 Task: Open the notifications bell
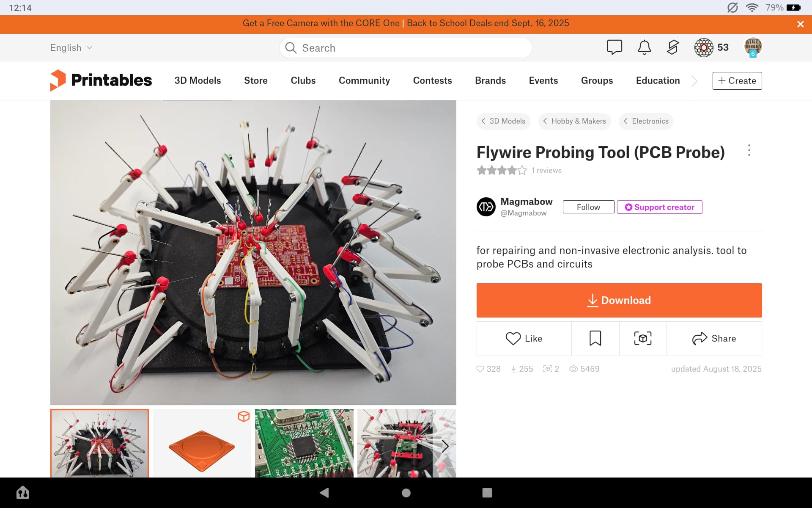644,47
